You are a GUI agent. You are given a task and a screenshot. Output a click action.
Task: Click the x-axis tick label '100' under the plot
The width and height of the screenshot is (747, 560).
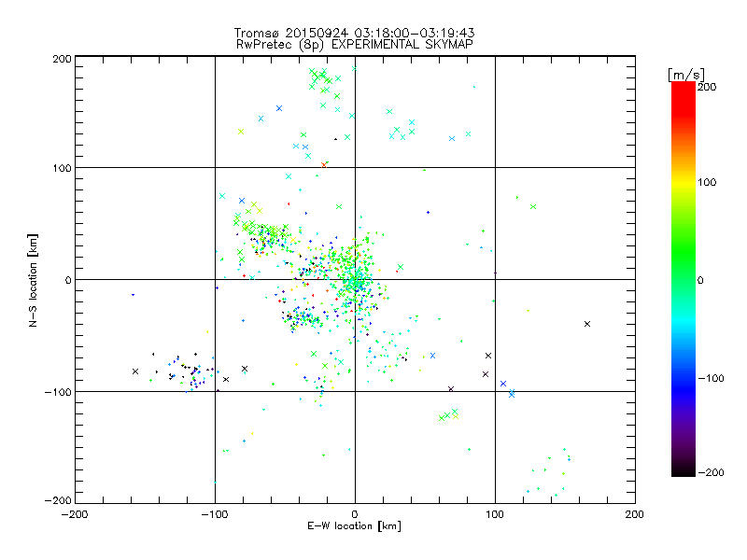coord(495,514)
